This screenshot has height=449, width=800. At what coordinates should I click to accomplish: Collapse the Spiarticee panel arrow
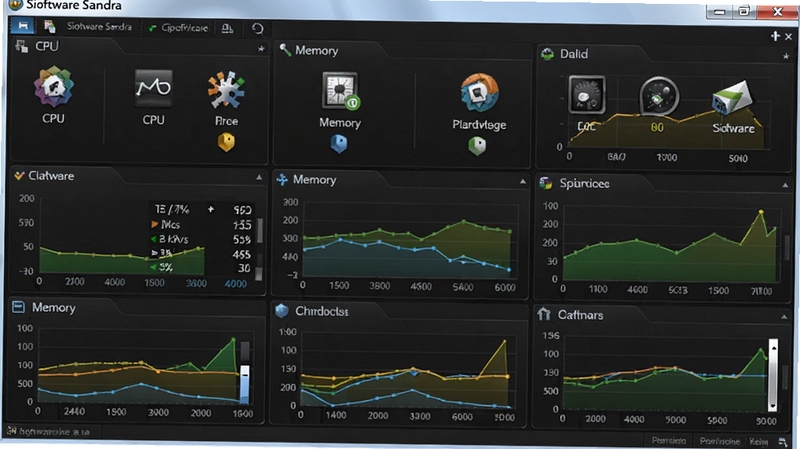785,185
